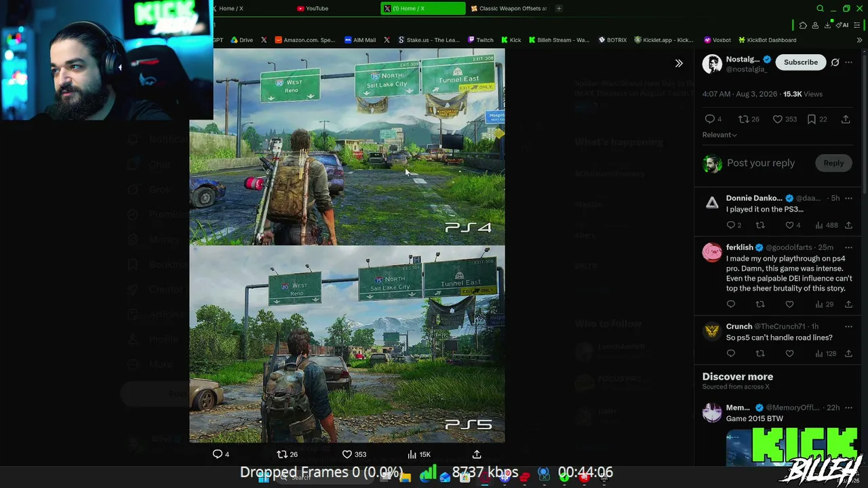Open the Billeh Stream bookmark

tap(559, 40)
